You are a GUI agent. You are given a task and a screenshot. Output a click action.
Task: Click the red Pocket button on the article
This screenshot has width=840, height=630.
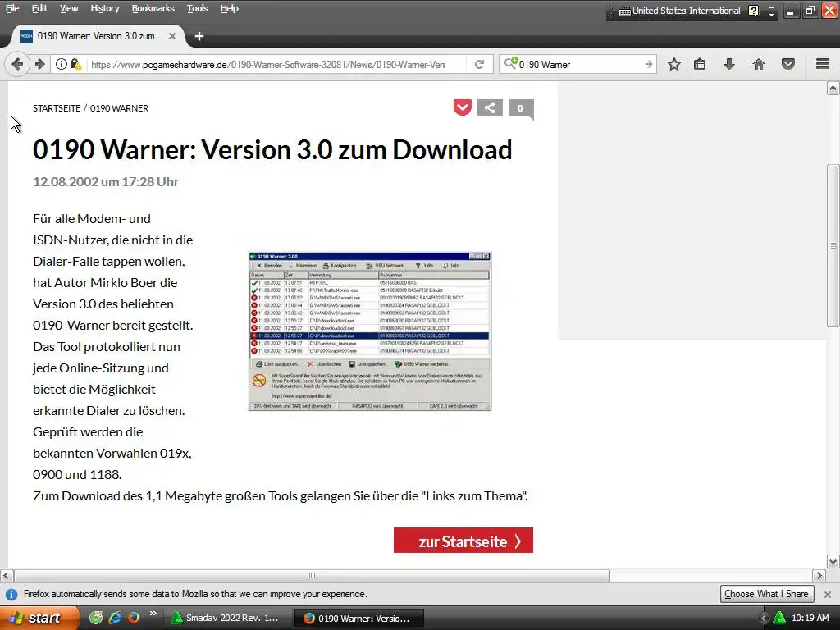[x=463, y=107]
